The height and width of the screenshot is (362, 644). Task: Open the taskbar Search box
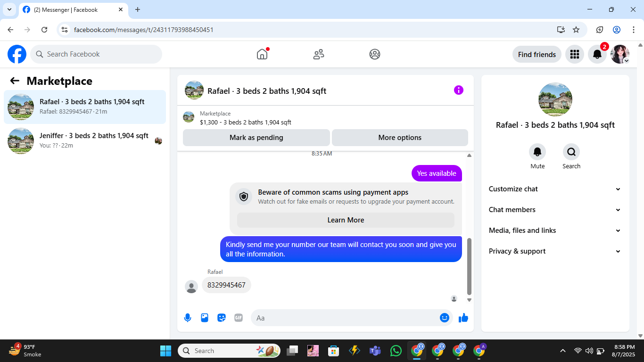click(x=229, y=351)
